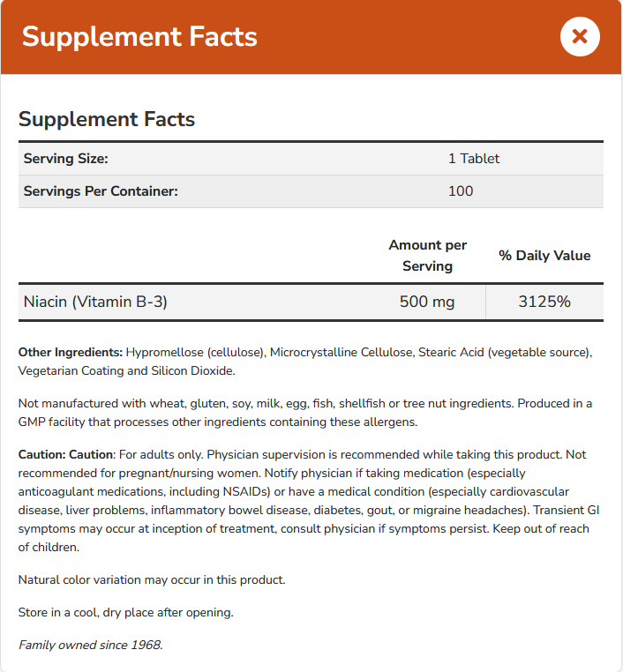Image resolution: width=623 pixels, height=672 pixels.
Task: Click the 3125% daily value cell
Action: coord(544,302)
